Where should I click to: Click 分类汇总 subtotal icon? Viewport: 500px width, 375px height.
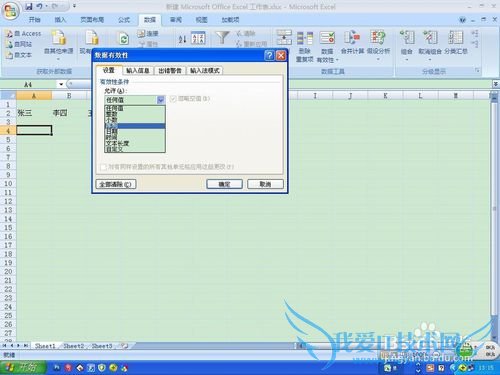pyautogui.click(x=456, y=42)
